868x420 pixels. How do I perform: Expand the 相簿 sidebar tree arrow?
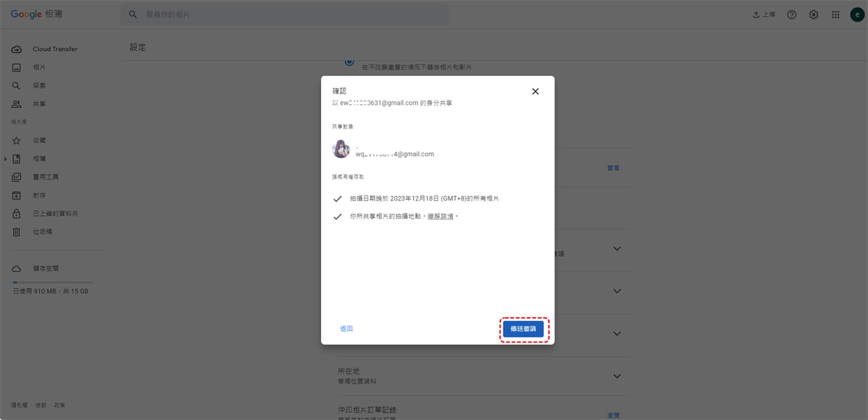pyautogui.click(x=6, y=159)
